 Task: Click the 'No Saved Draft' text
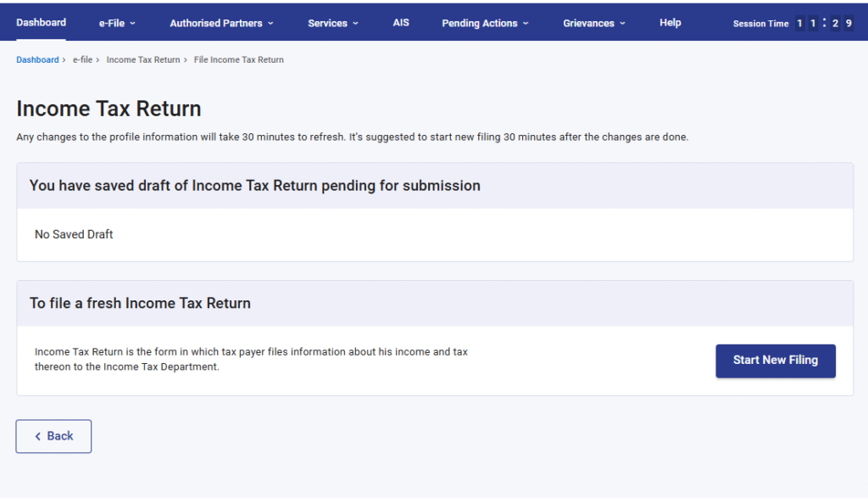(x=74, y=234)
